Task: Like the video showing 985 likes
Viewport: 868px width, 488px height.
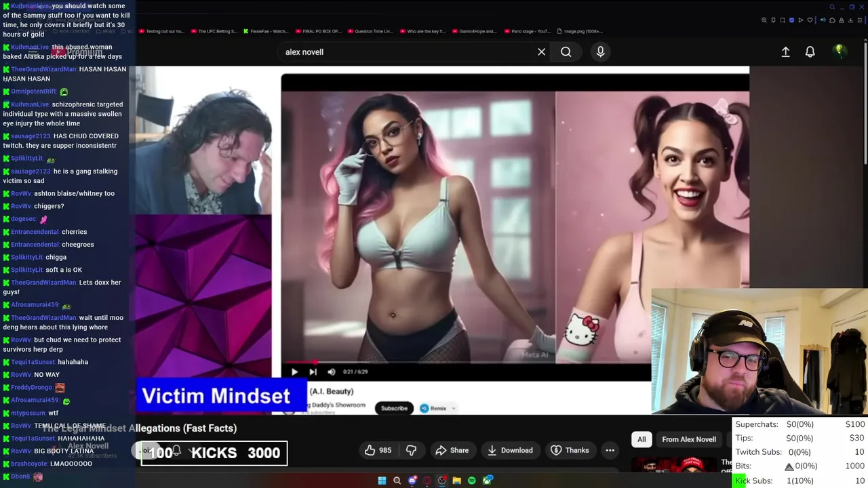Action: click(x=378, y=450)
